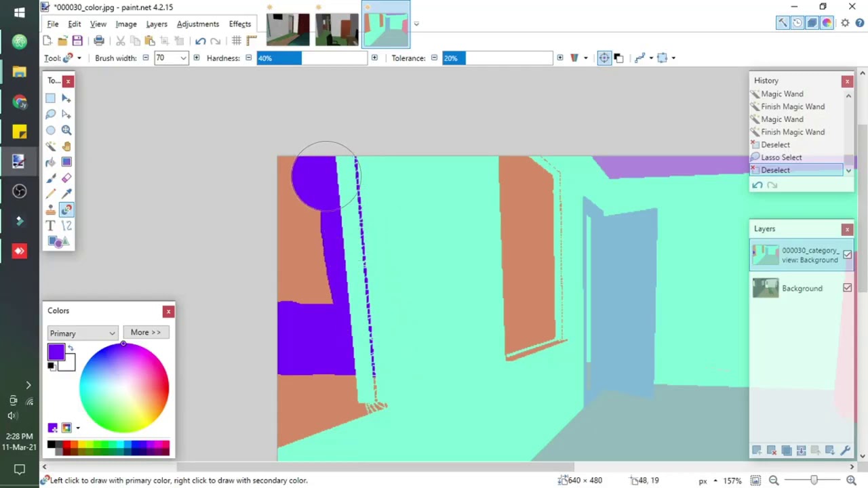The width and height of the screenshot is (868, 488).
Task: Toggle sampling single pixel mode icon
Action: pos(604,58)
